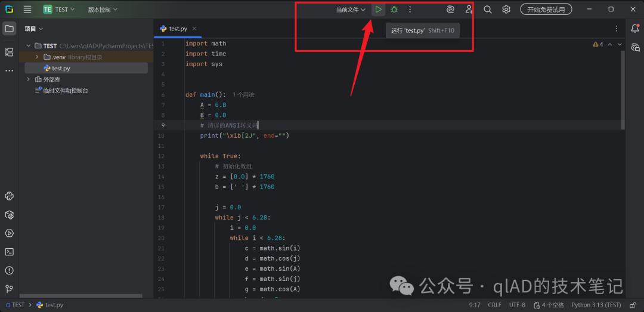Open the Python Packages tool window
This screenshot has width=644, height=312.
click(x=10, y=215)
